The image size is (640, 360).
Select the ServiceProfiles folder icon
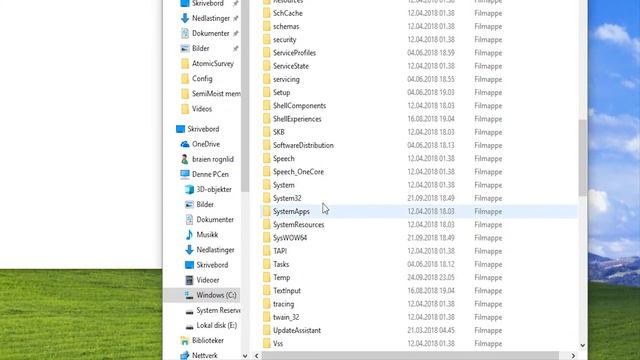(x=267, y=53)
